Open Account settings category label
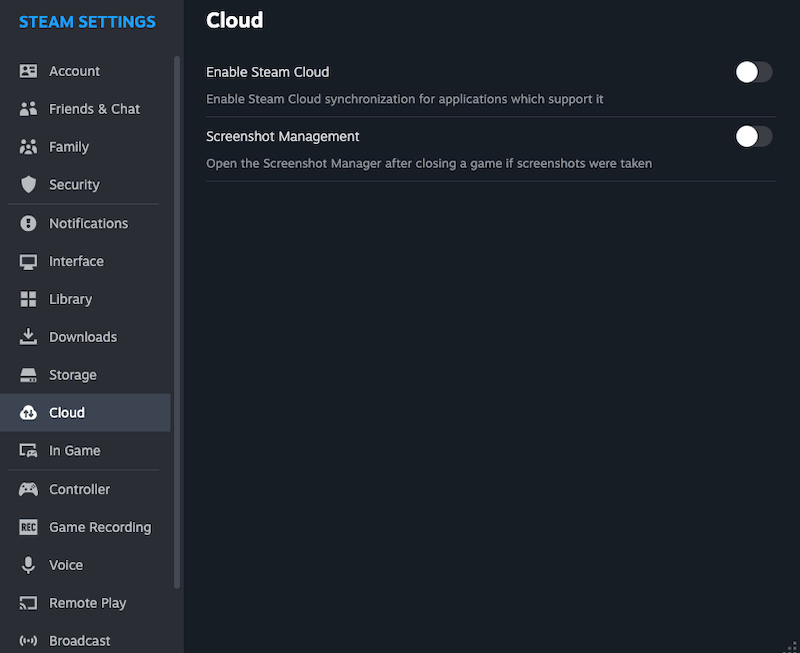 pos(74,71)
